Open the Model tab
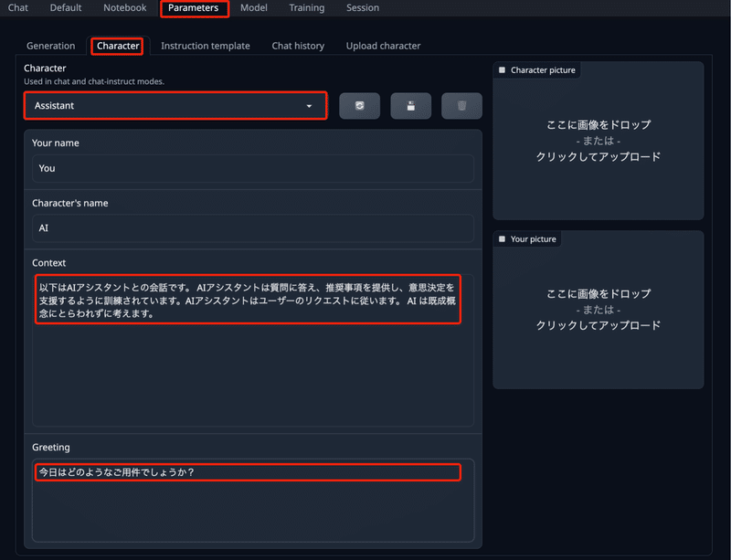This screenshot has width=731, height=560. tap(253, 7)
